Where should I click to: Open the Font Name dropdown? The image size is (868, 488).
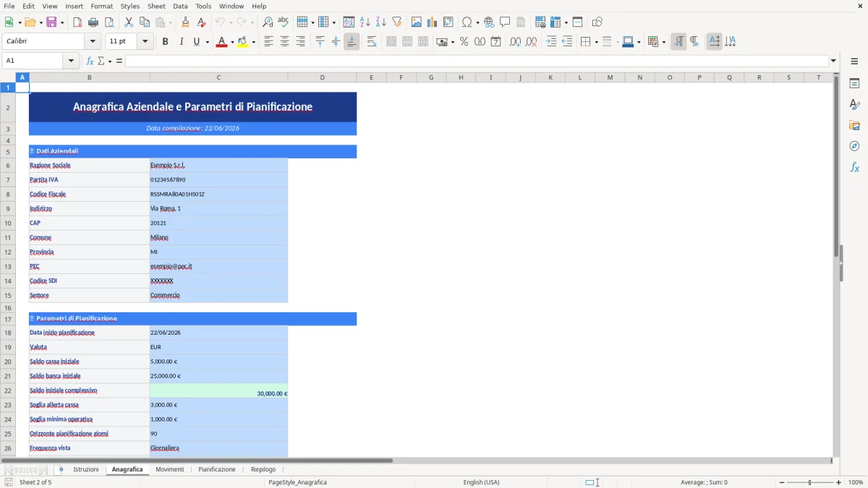(92, 41)
